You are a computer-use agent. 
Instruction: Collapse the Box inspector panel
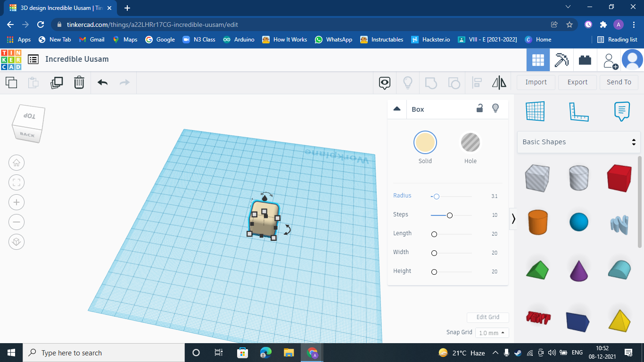tap(397, 109)
